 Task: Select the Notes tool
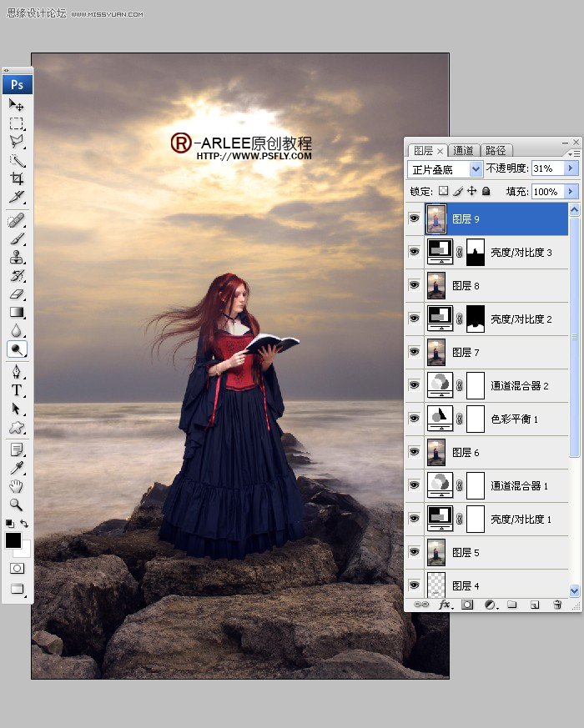coord(16,449)
